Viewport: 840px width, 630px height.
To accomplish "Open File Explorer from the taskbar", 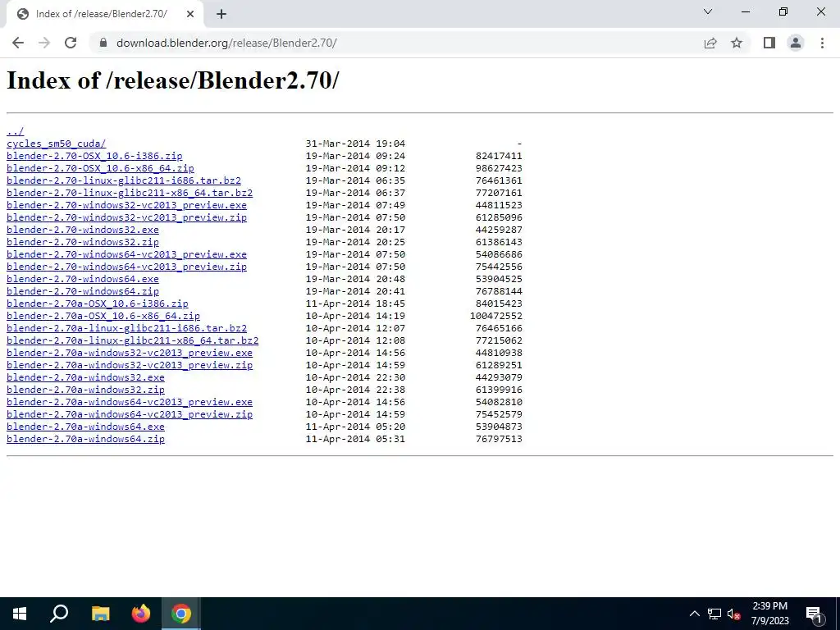I will (100, 614).
